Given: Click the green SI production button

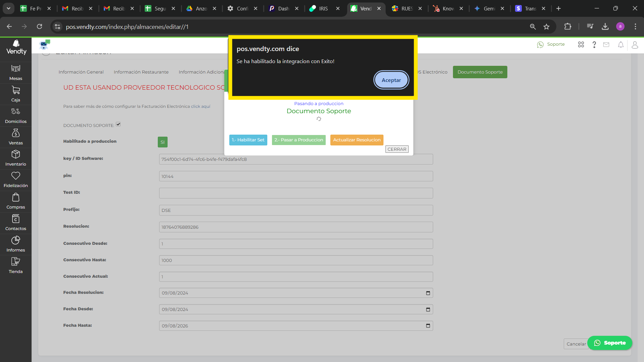Looking at the screenshot, I should point(163,142).
